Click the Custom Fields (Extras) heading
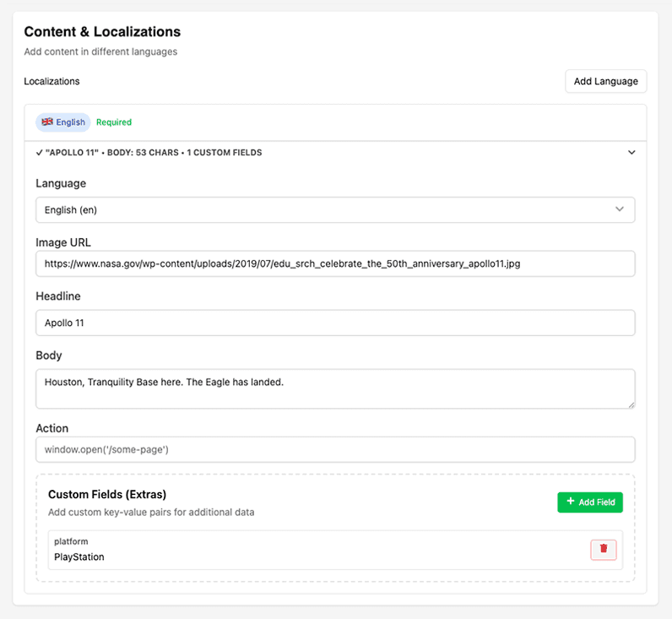Screen dimensions: 672x619 [107, 494]
